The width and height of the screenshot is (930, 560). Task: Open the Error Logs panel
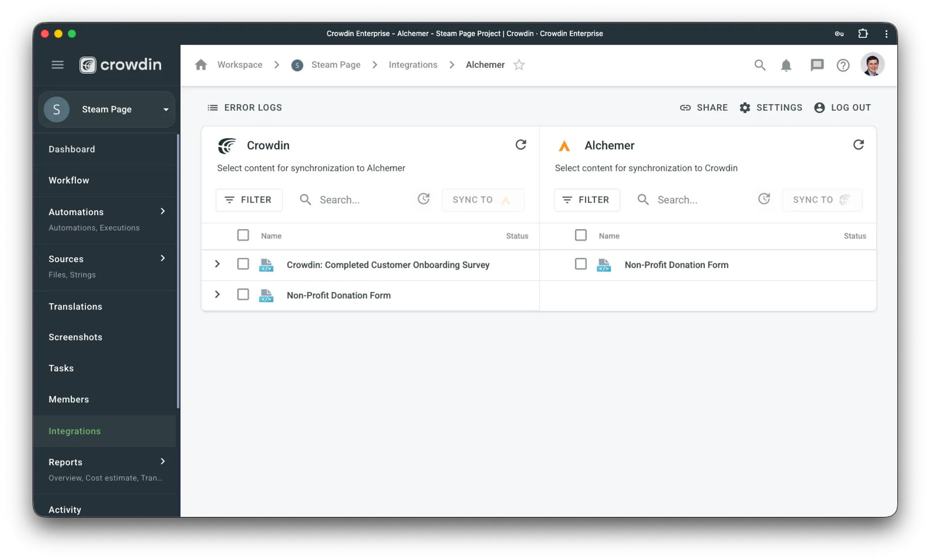coord(245,108)
